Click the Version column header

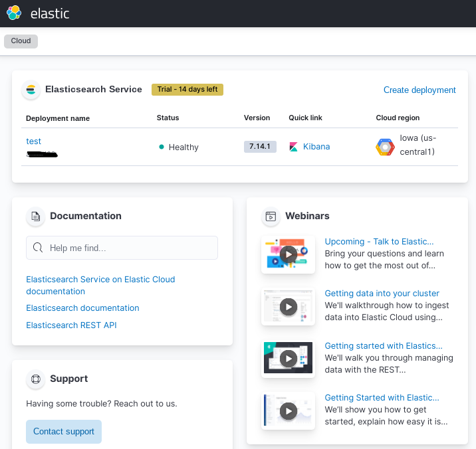click(x=257, y=118)
